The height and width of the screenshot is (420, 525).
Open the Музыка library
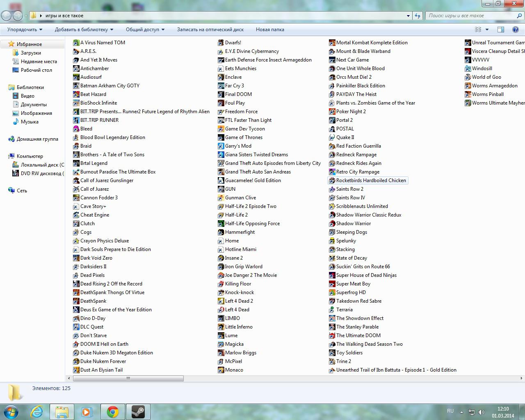(30, 122)
